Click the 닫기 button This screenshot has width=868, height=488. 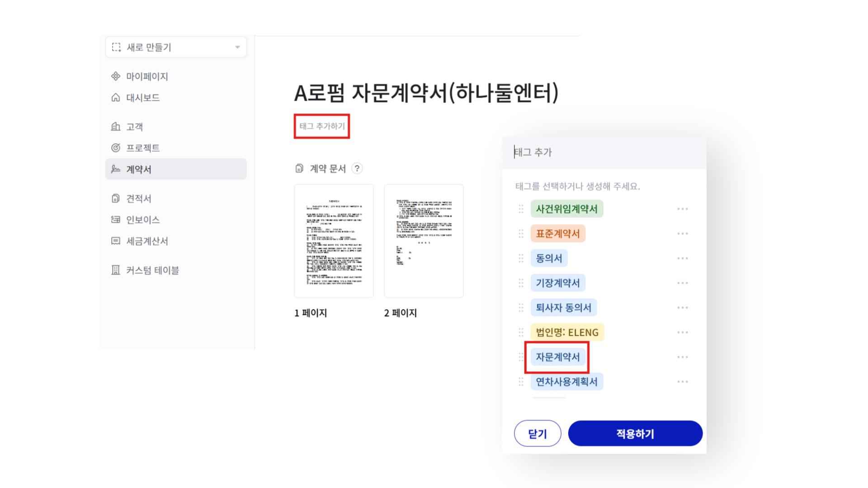pyautogui.click(x=538, y=434)
